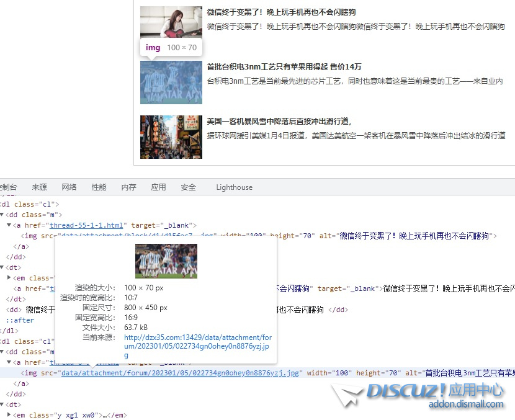
Task: Click the thread-55-1-1.html href link
Action: coord(87,225)
